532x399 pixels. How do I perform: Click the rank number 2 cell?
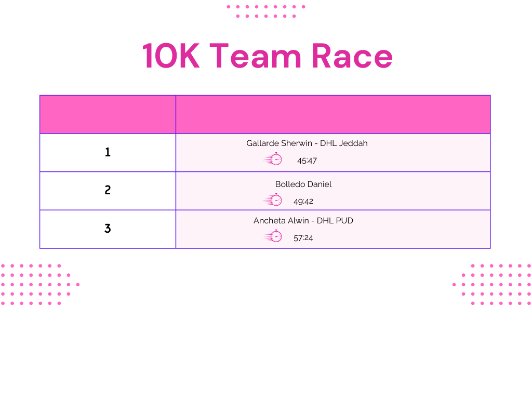[x=108, y=191]
